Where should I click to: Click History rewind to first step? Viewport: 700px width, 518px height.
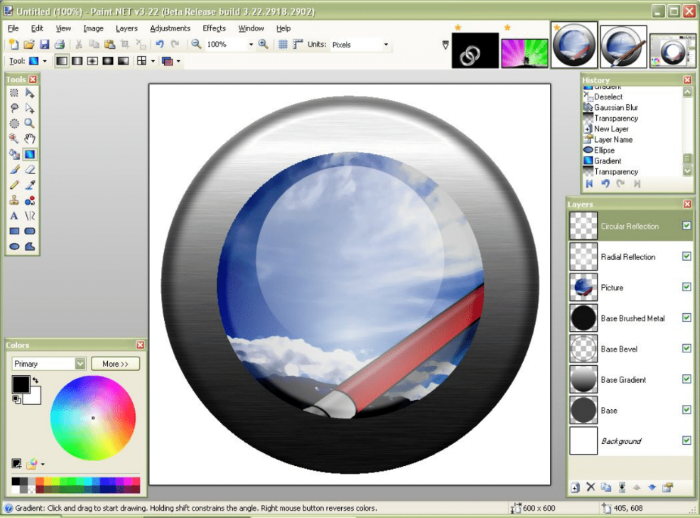click(x=589, y=184)
